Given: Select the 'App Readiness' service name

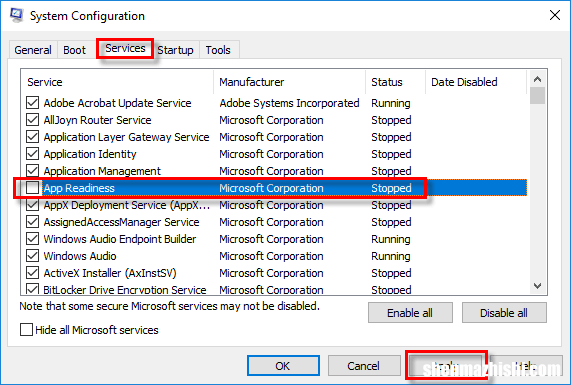Looking at the screenshot, I should pyautogui.click(x=79, y=188).
